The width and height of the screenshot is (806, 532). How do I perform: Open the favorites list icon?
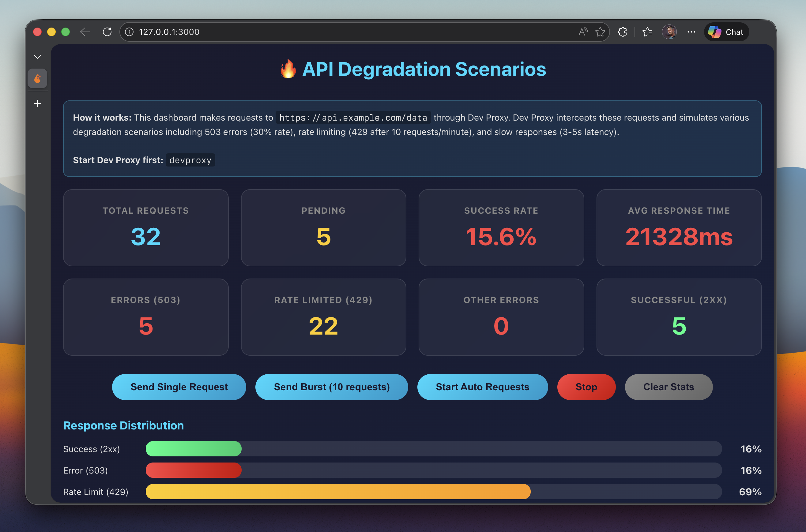647,32
